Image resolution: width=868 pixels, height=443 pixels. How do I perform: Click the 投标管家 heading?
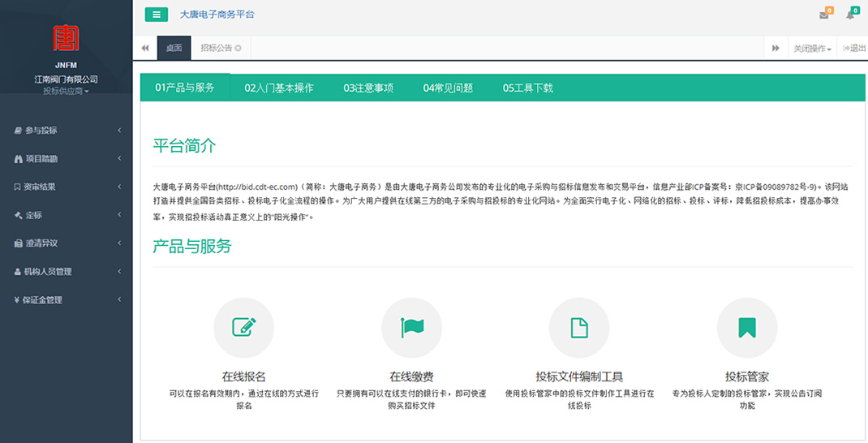click(747, 376)
